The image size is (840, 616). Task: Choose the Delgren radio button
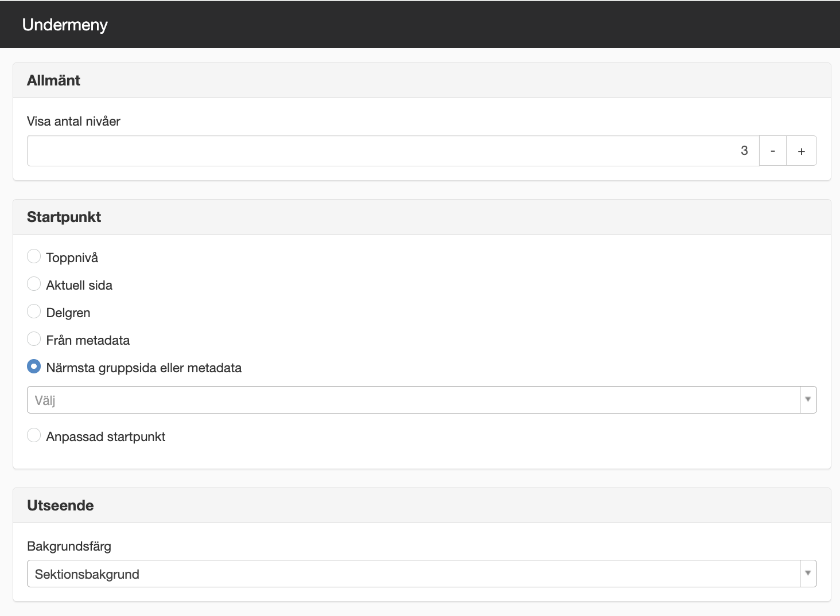[x=34, y=311]
